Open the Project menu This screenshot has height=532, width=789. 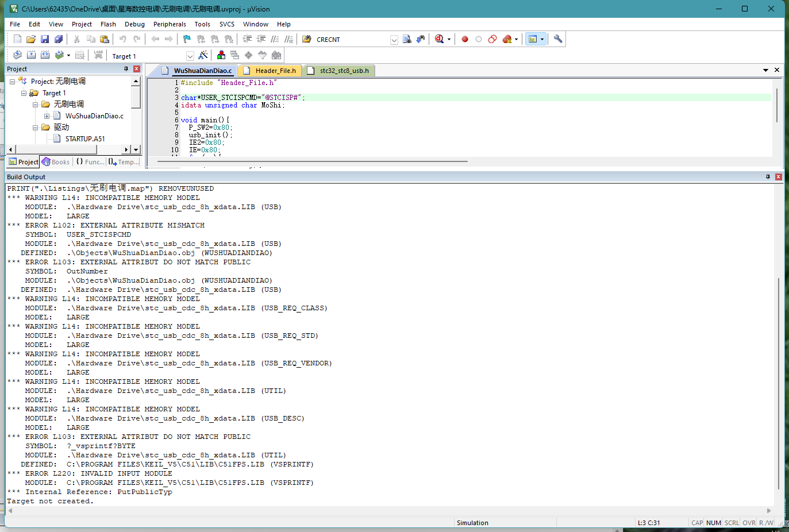(82, 24)
